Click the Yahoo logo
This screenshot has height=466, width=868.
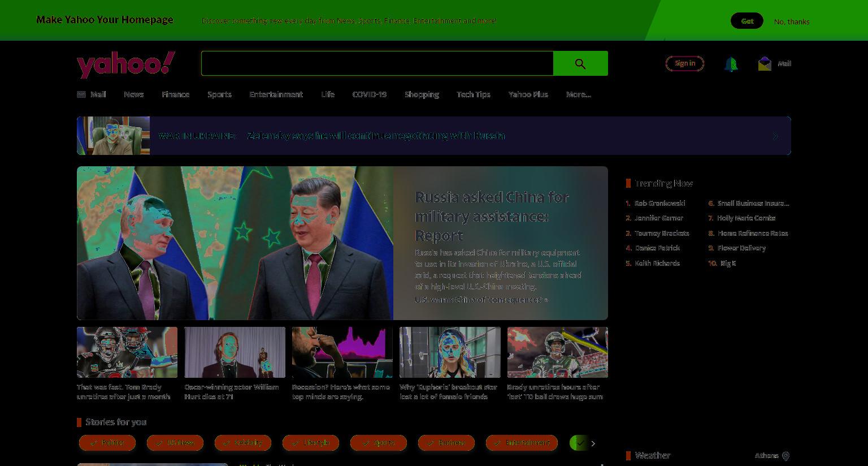[x=126, y=64]
